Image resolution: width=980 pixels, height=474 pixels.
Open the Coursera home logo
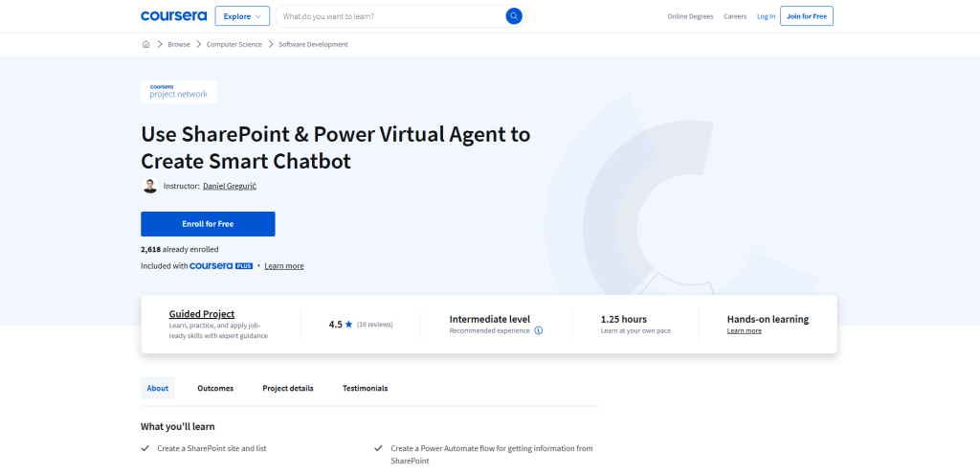pyautogui.click(x=174, y=16)
